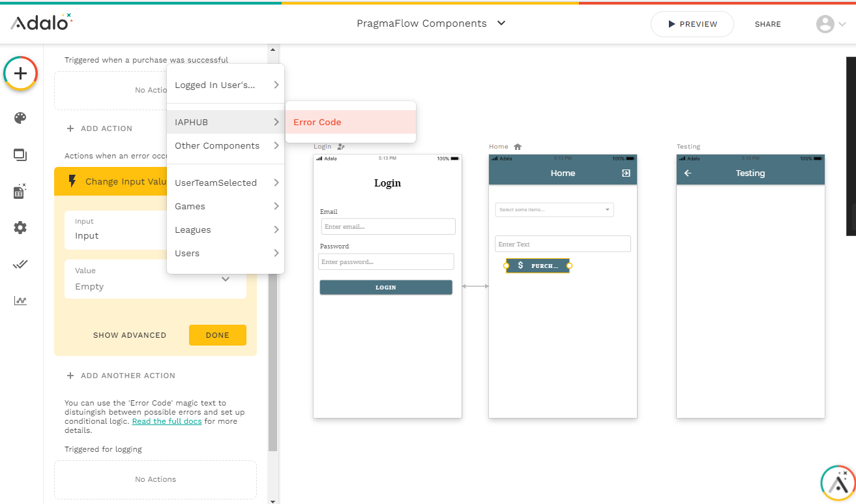
Task: Click the plus icon beside ADD ACTION
Action: click(70, 128)
